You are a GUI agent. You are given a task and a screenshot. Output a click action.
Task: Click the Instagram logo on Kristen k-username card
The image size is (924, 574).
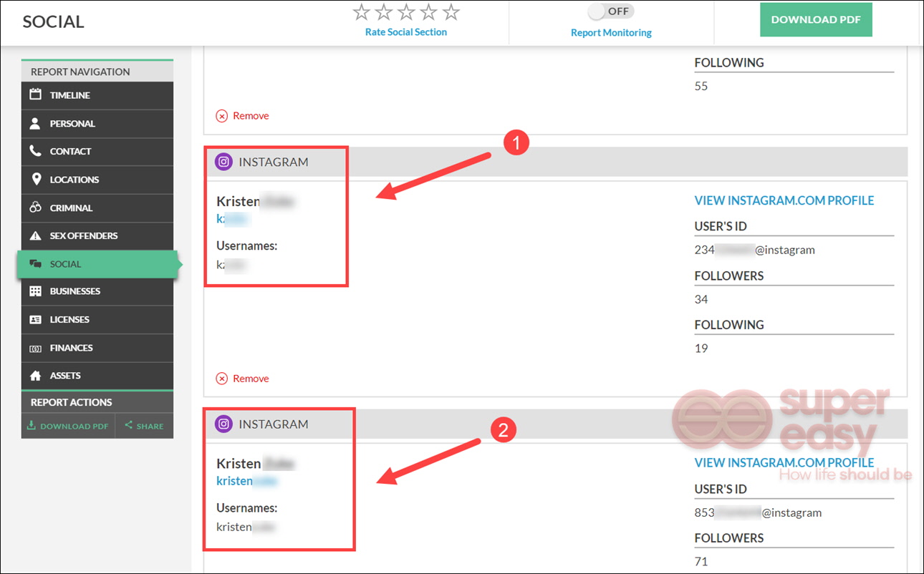[x=223, y=162]
